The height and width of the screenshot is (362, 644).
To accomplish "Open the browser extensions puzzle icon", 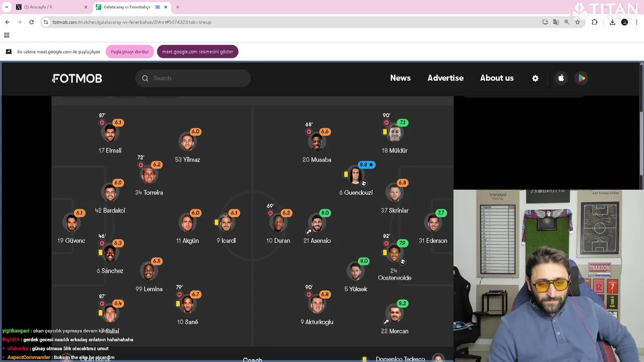I will pos(594,22).
